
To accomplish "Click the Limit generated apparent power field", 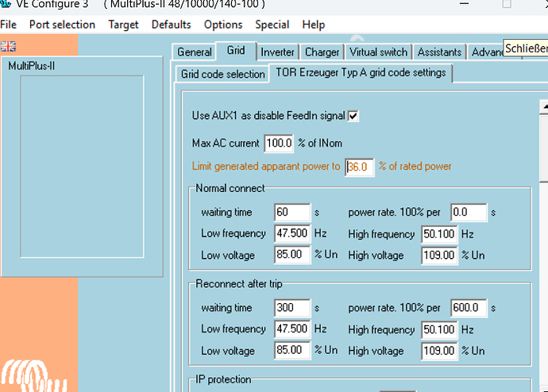I will [359, 167].
